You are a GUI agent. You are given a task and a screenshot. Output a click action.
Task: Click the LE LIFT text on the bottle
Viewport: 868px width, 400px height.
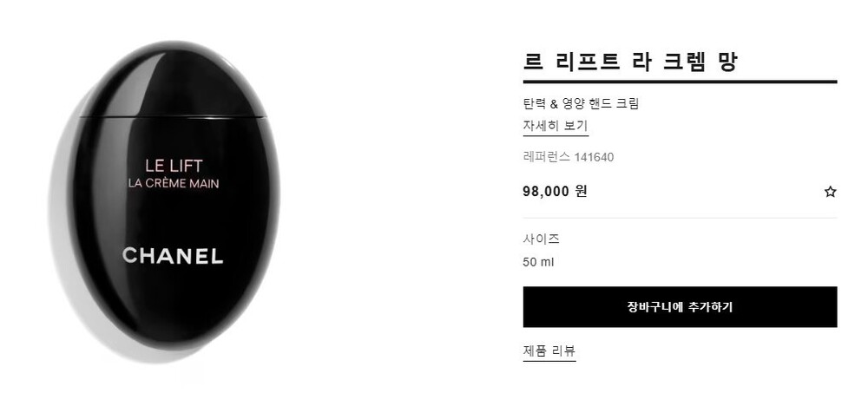point(173,165)
